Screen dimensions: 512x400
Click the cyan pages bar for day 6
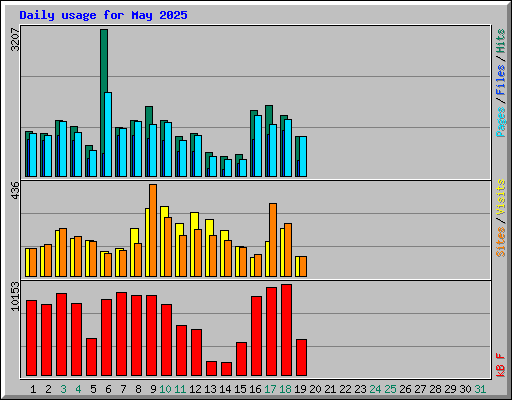108,134
